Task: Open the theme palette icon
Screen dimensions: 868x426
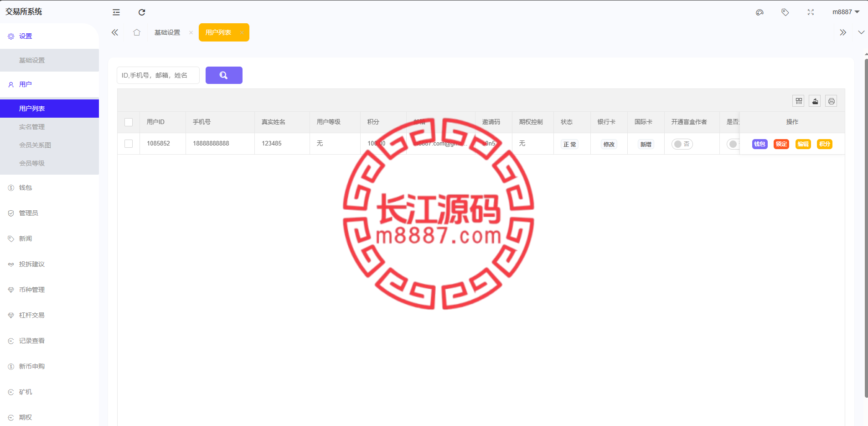Action: coord(759,12)
